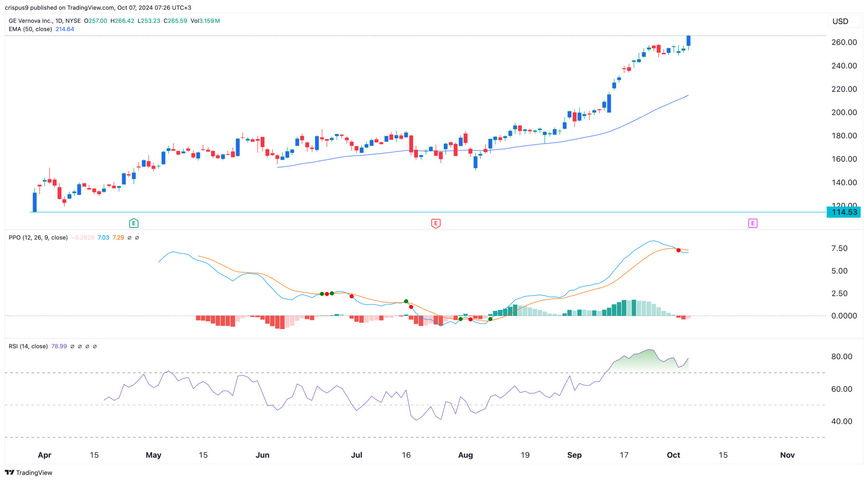Expand the PPO (12, 26, 9, close) legend
This screenshot has height=481, width=868.
point(38,238)
